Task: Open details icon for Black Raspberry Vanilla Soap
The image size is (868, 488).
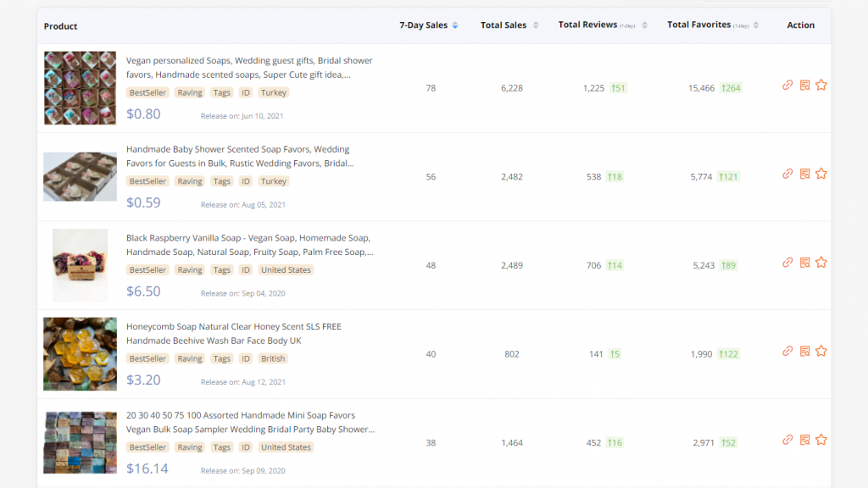Action: (804, 263)
